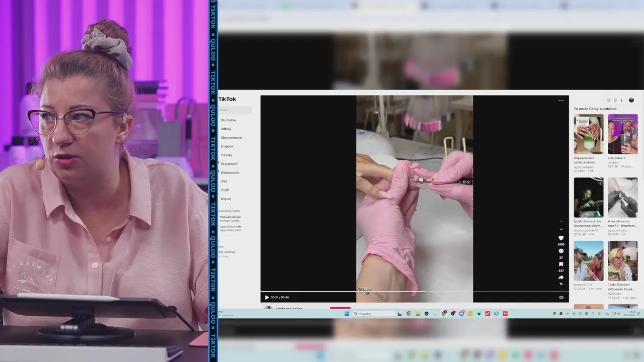Open comments via speech bubble icon

(x=561, y=251)
